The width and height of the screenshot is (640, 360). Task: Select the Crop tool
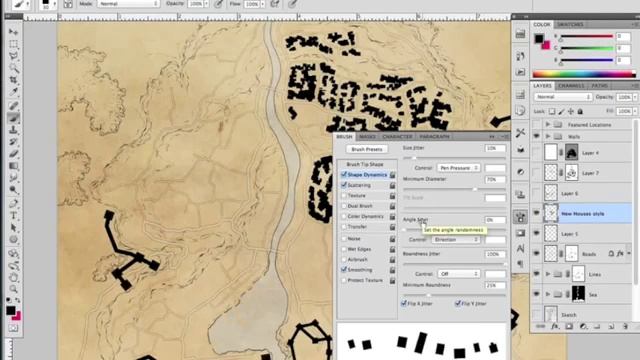coord(13,80)
